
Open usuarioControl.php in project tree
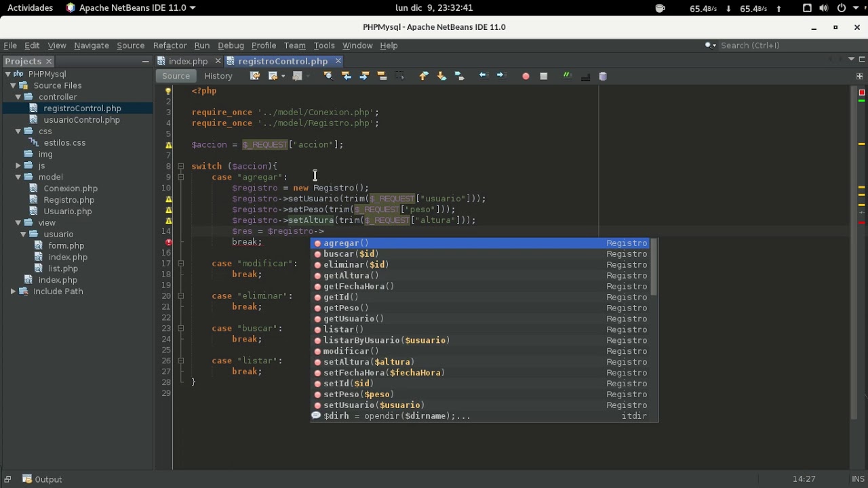(x=81, y=120)
